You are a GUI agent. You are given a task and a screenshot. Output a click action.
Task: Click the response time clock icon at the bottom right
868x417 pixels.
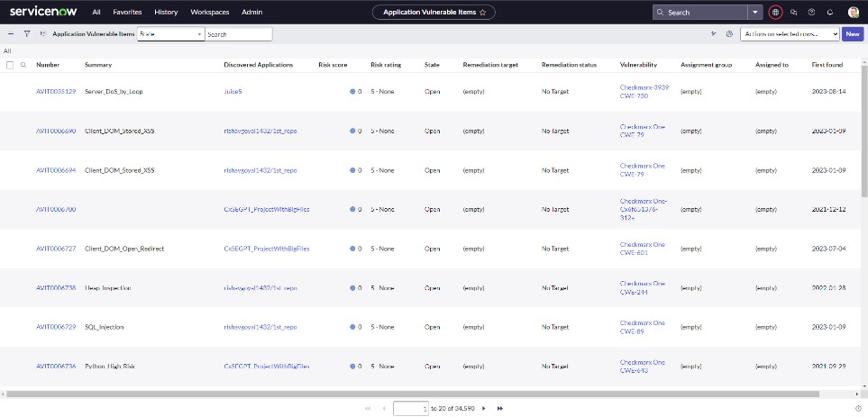[858, 408]
